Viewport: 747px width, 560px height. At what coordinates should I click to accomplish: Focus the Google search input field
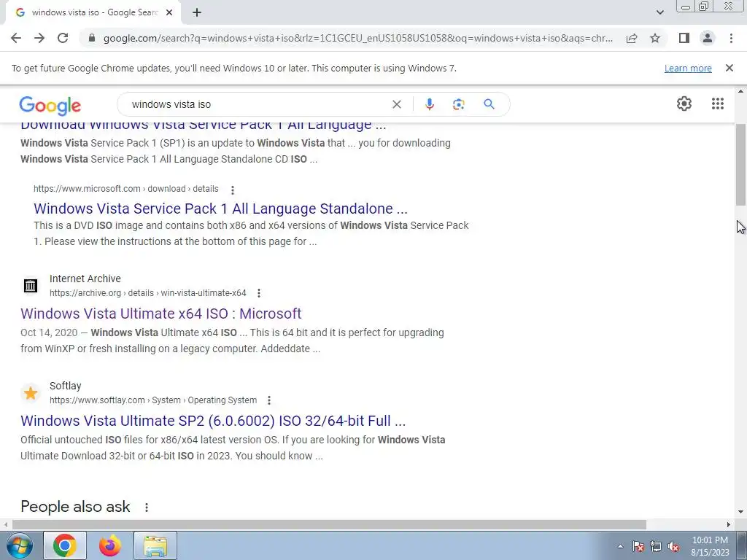pyautogui.click(x=258, y=104)
